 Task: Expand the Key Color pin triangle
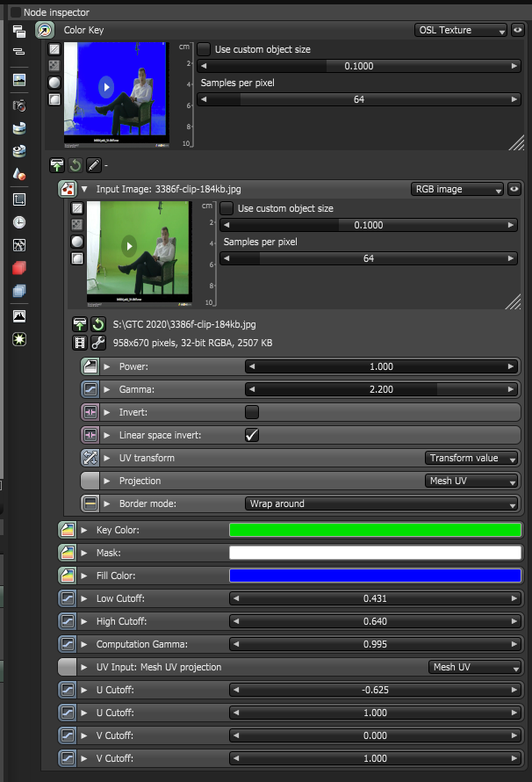[84, 530]
